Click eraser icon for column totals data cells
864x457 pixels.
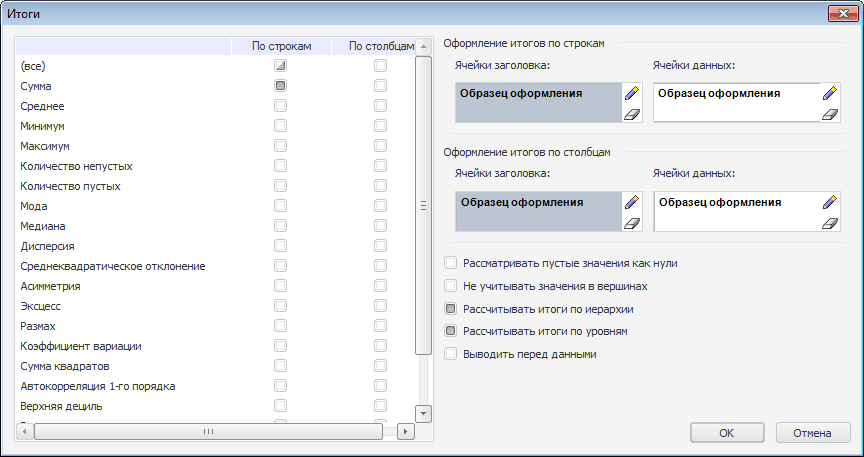(x=829, y=224)
